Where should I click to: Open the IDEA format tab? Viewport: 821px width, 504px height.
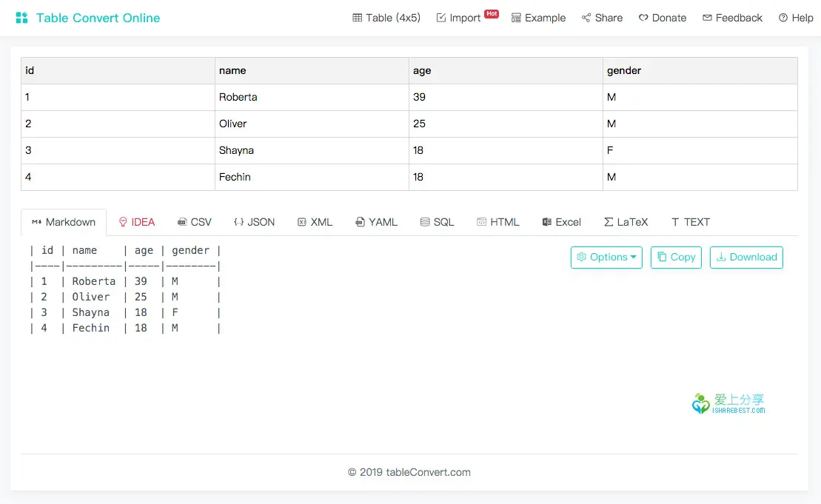136,221
